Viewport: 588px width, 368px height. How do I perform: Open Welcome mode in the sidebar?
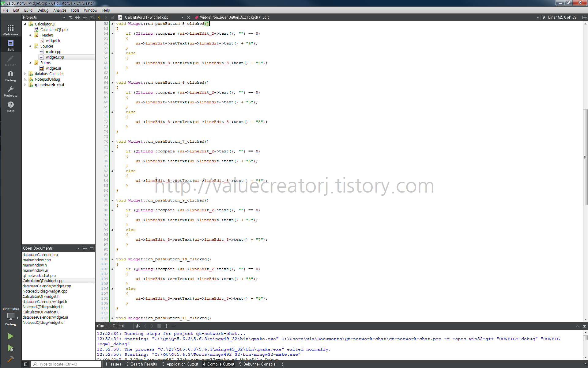pyautogui.click(x=10, y=30)
